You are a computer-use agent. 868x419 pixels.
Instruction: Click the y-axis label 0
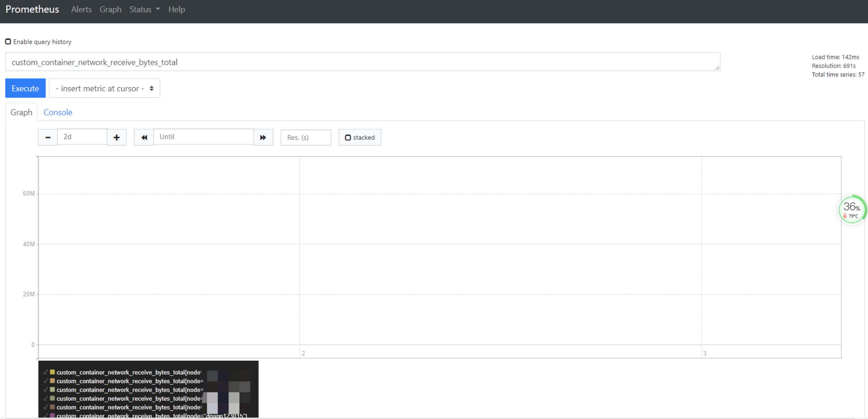tap(33, 345)
